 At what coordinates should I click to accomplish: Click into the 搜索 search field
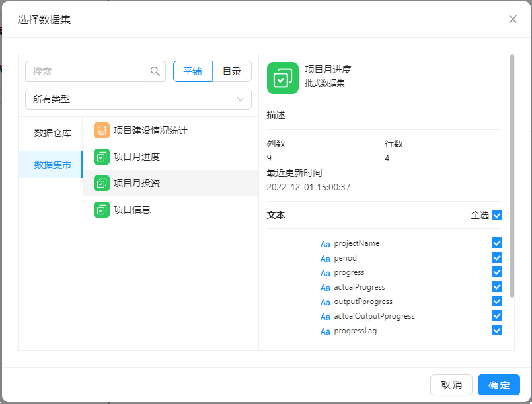point(86,71)
